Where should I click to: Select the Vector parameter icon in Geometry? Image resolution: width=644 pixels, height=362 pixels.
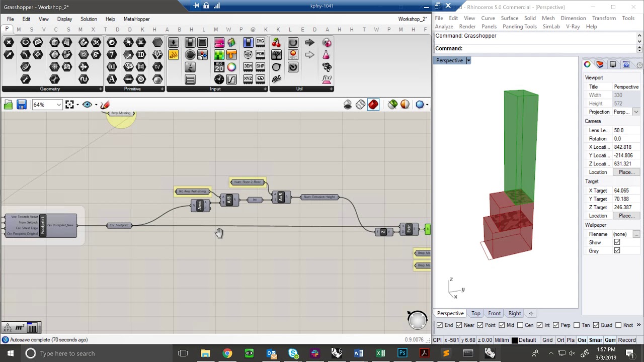click(x=9, y=55)
